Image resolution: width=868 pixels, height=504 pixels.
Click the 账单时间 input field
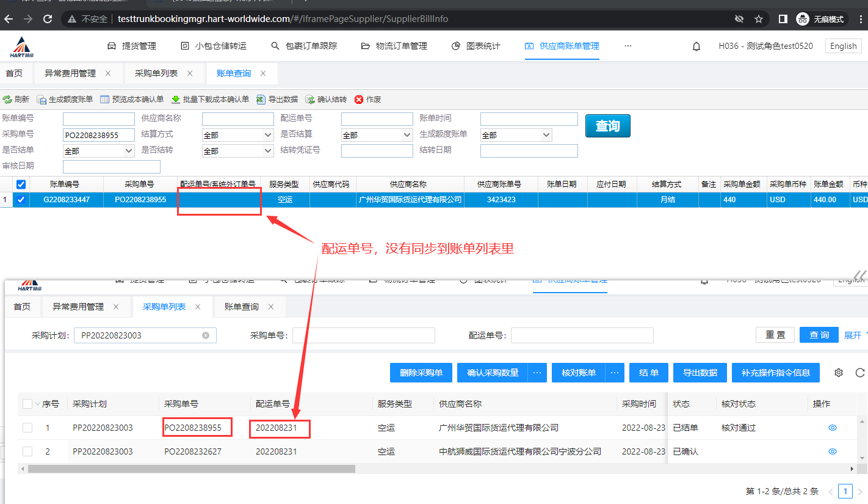tap(529, 119)
